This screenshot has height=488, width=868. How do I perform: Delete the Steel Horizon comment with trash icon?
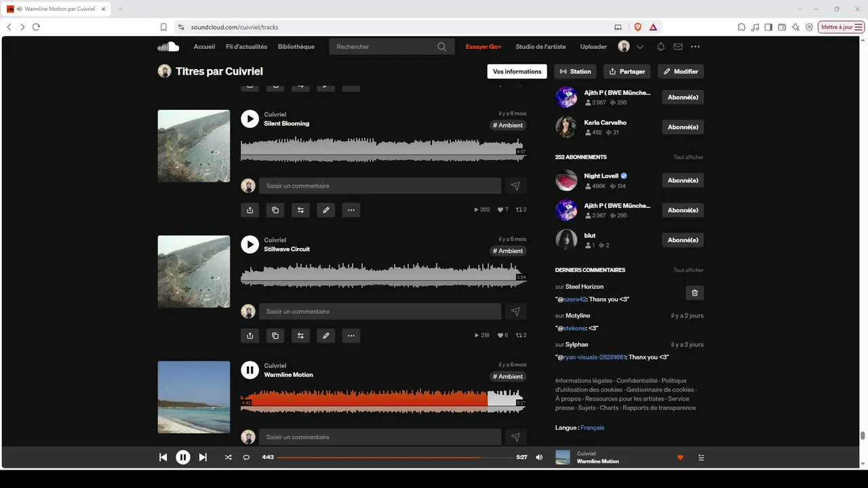tap(694, 293)
